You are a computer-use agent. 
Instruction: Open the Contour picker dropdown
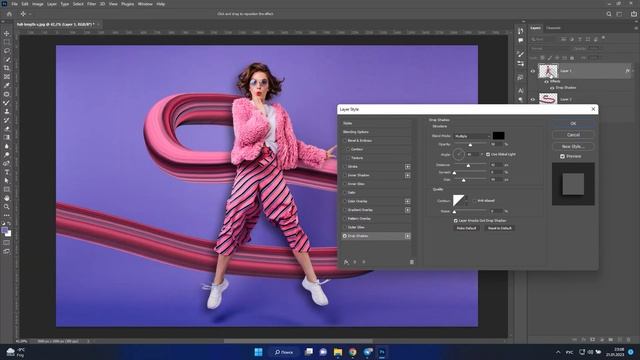tap(466, 200)
